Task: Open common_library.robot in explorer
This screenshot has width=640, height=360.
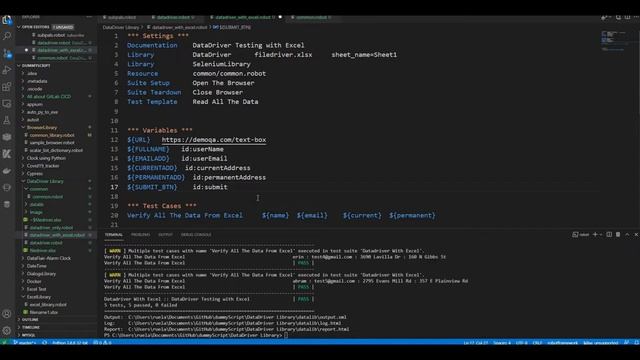Action: click(52, 135)
